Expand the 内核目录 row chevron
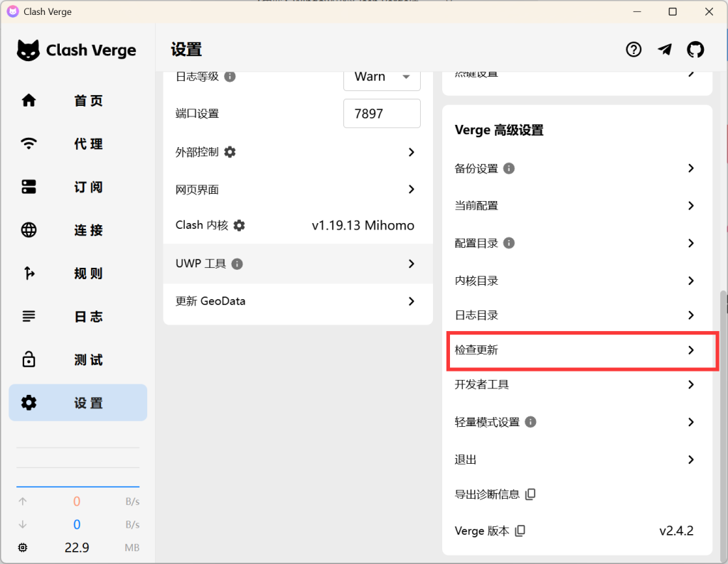This screenshot has height=564, width=728. 691,281
